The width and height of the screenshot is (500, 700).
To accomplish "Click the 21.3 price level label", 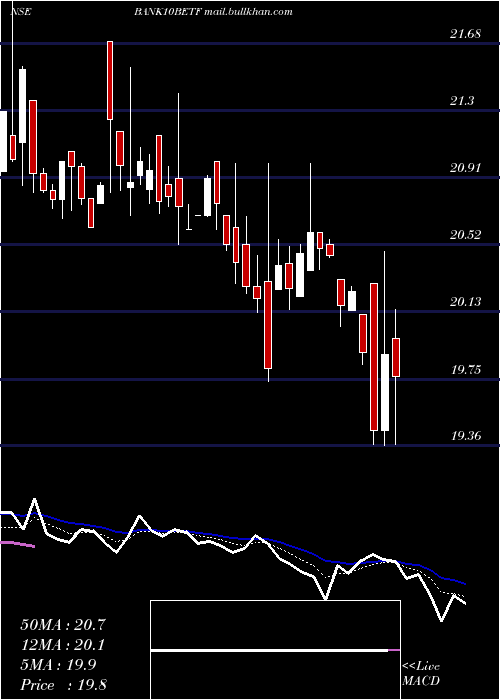I will coord(462,100).
